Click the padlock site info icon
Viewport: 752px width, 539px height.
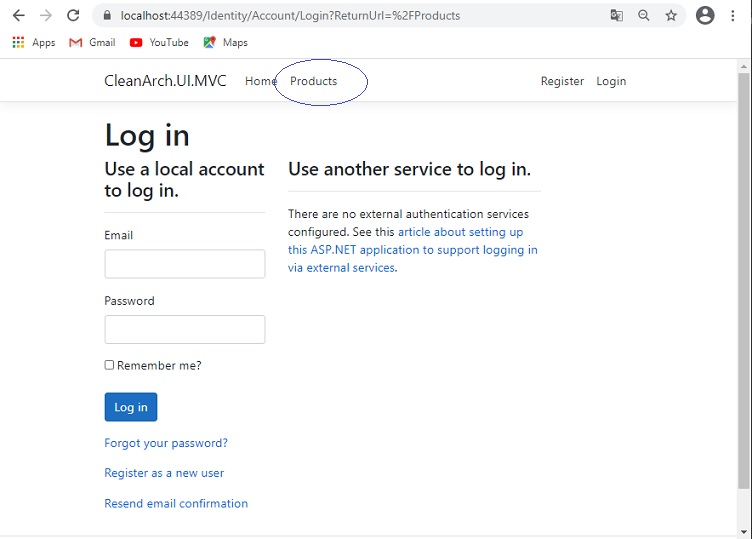coord(107,15)
